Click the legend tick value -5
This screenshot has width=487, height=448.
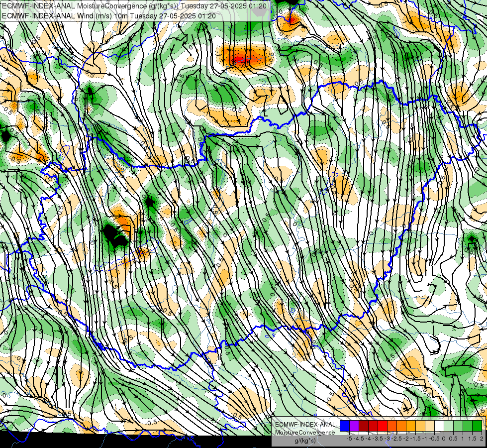point(349,439)
